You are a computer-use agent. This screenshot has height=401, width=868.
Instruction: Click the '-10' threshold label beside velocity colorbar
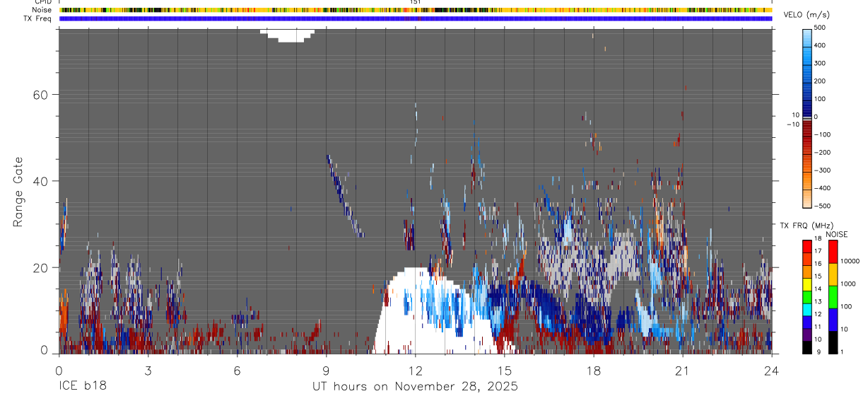pos(793,124)
